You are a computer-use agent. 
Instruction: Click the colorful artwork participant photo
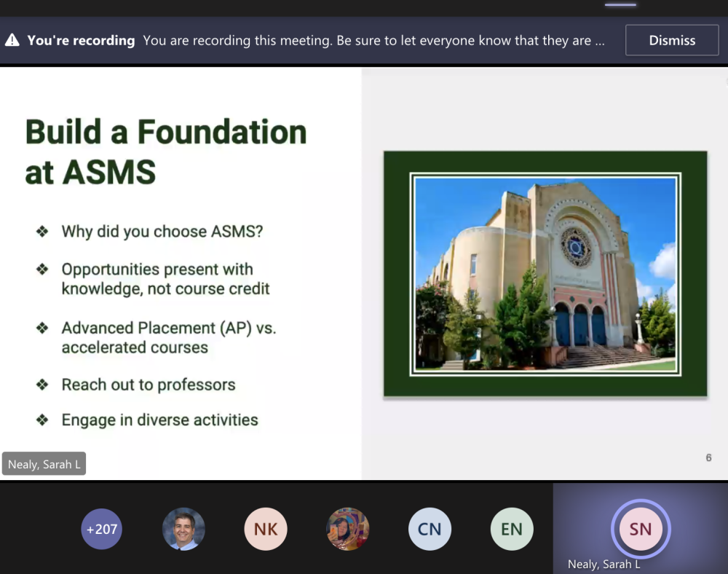[348, 529]
